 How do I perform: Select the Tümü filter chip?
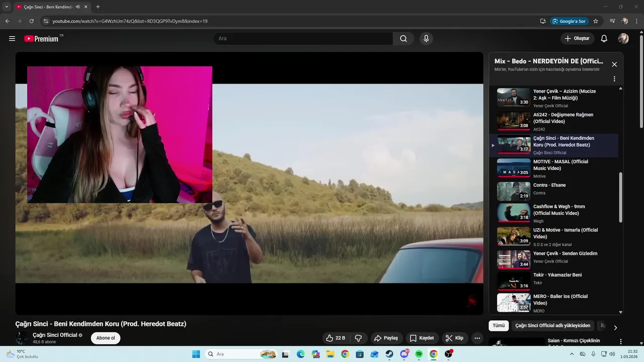(x=499, y=326)
